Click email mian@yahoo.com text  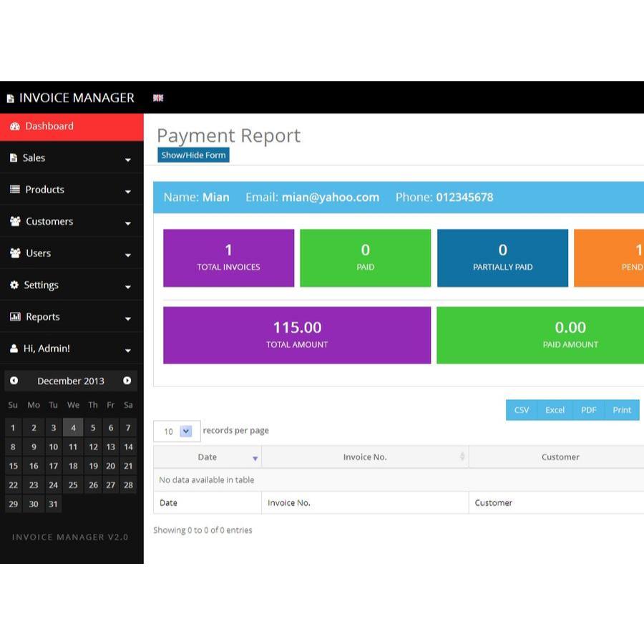coord(330,197)
